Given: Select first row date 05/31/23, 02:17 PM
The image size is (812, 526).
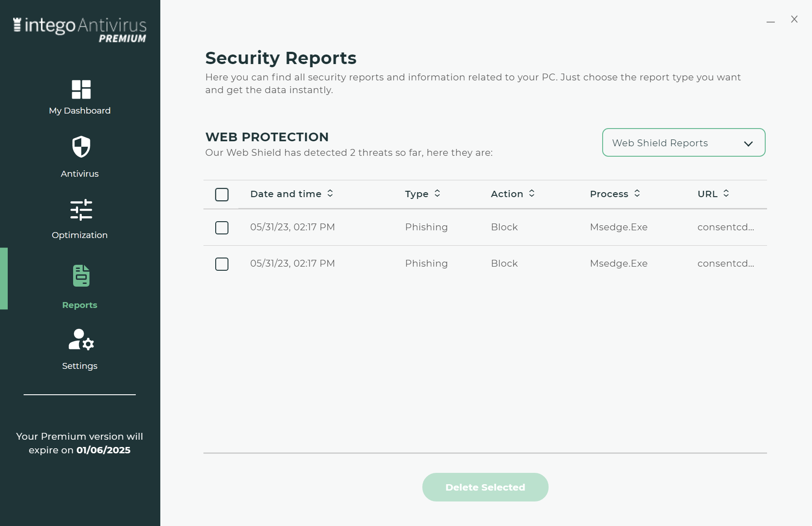Looking at the screenshot, I should coord(292,227).
